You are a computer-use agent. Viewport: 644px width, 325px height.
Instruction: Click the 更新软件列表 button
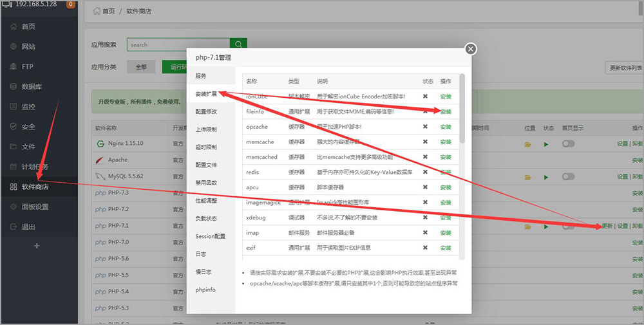(625, 68)
